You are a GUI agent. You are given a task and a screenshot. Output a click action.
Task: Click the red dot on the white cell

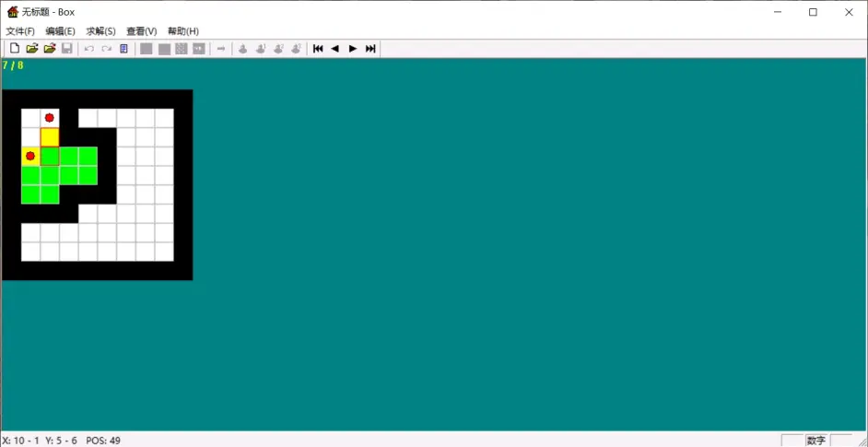tap(49, 117)
